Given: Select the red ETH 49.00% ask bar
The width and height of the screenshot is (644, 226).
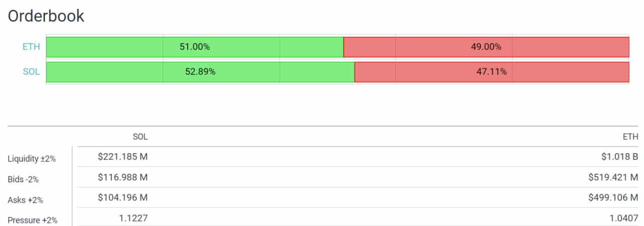Looking at the screenshot, I should point(487,47).
